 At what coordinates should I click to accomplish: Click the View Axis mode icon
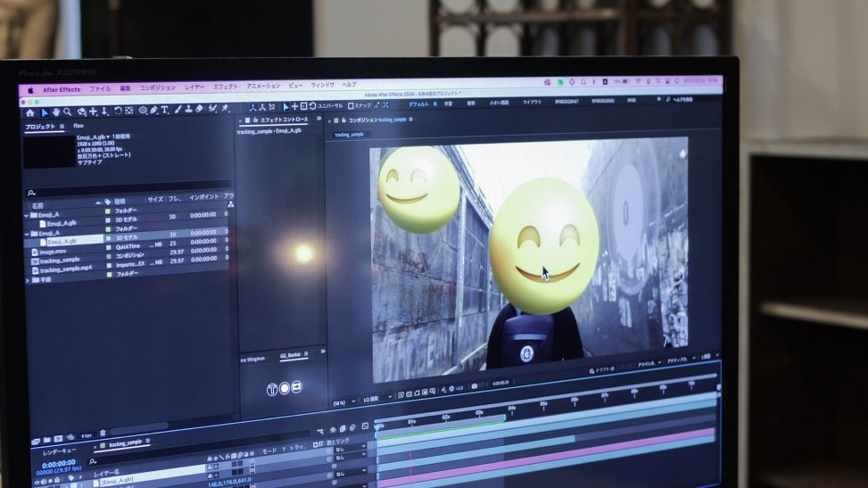point(272,107)
